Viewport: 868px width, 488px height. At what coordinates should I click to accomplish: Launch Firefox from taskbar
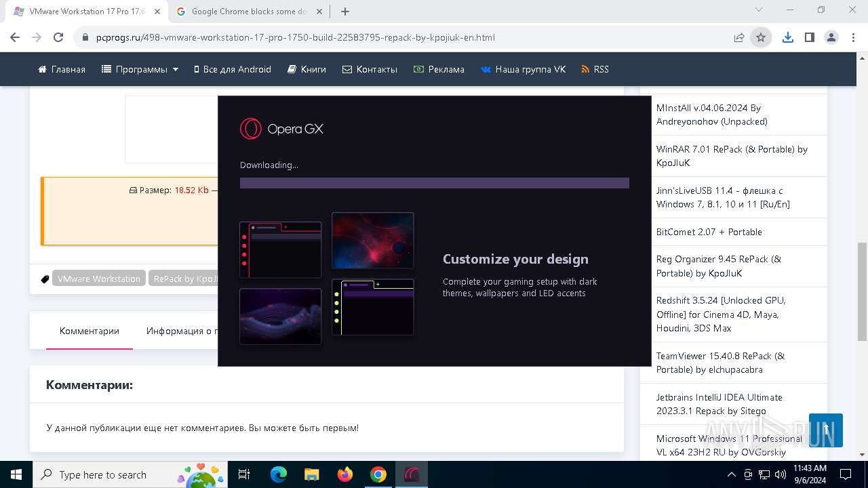tap(345, 474)
